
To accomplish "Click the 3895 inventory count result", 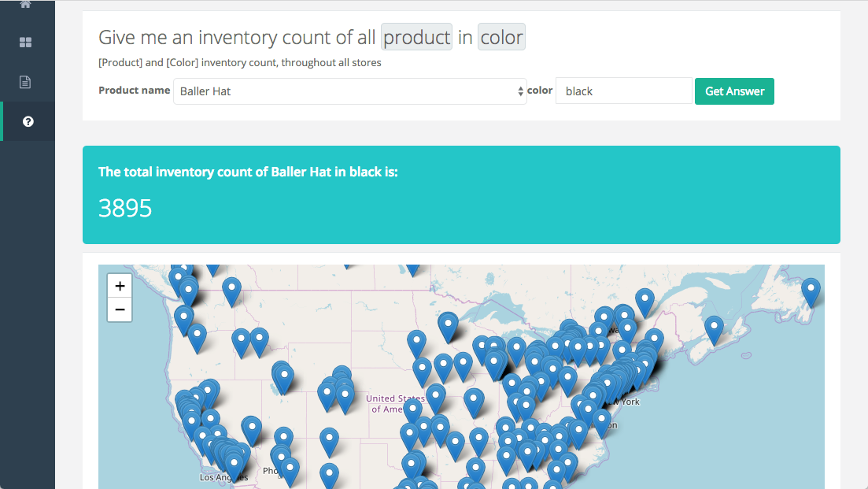I will click(x=125, y=208).
